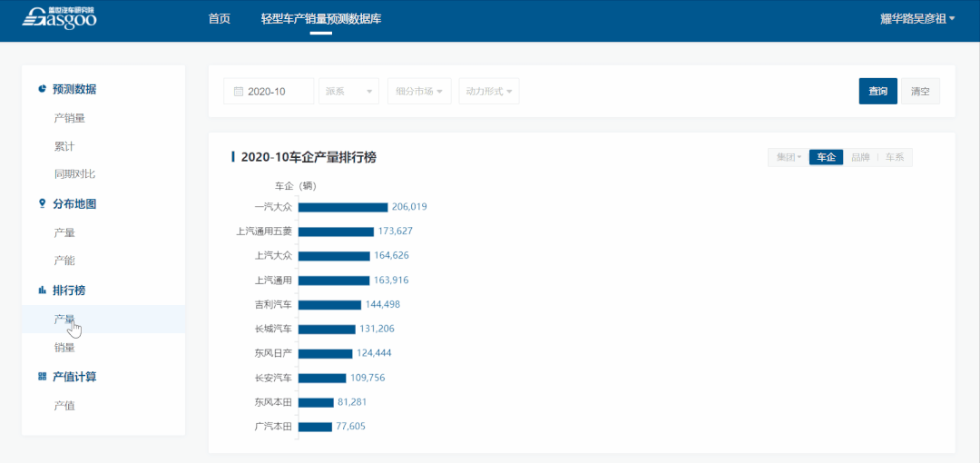Click the 预测数据 section header
This screenshot has height=463, width=980.
tap(74, 89)
